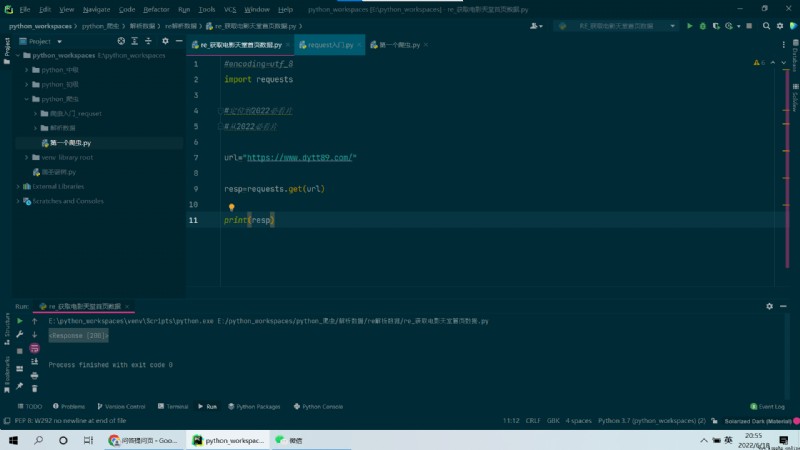Click the GBK file encoding in status bar

tap(553, 421)
